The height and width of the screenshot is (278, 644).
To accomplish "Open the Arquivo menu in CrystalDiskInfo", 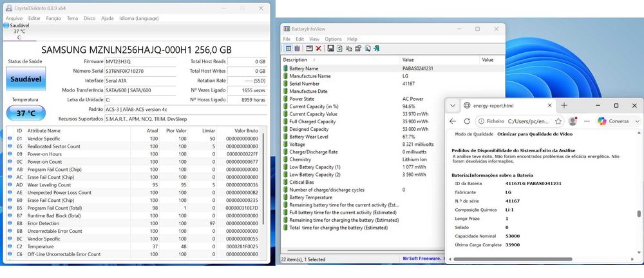I will pos(14,18).
